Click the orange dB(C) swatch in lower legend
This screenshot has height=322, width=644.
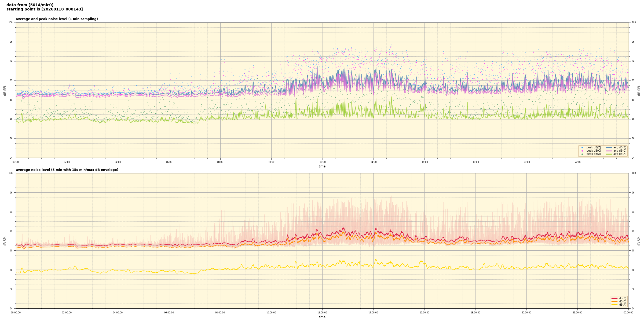pyautogui.click(x=614, y=301)
